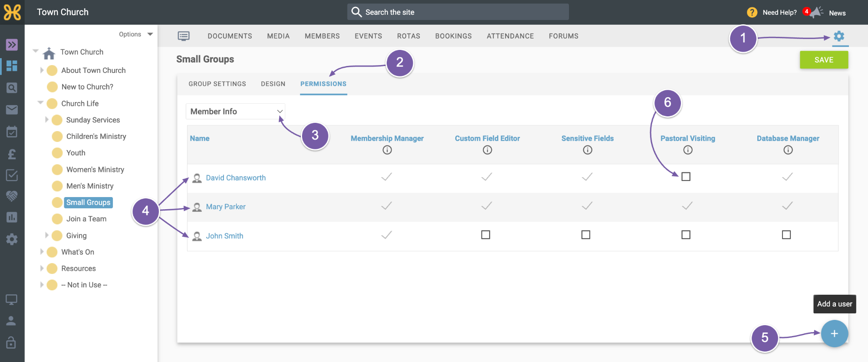Viewport: 868px width, 362px height.
Task: Tick Database Manager for John Smith
Action: (786, 235)
